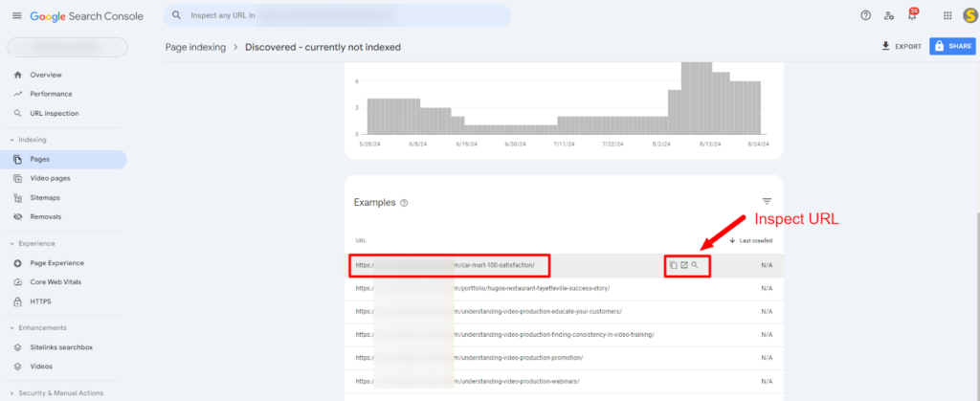Click the N/A cell of the car-mart row
Viewport: 980px width, 401px height.
tap(767, 265)
